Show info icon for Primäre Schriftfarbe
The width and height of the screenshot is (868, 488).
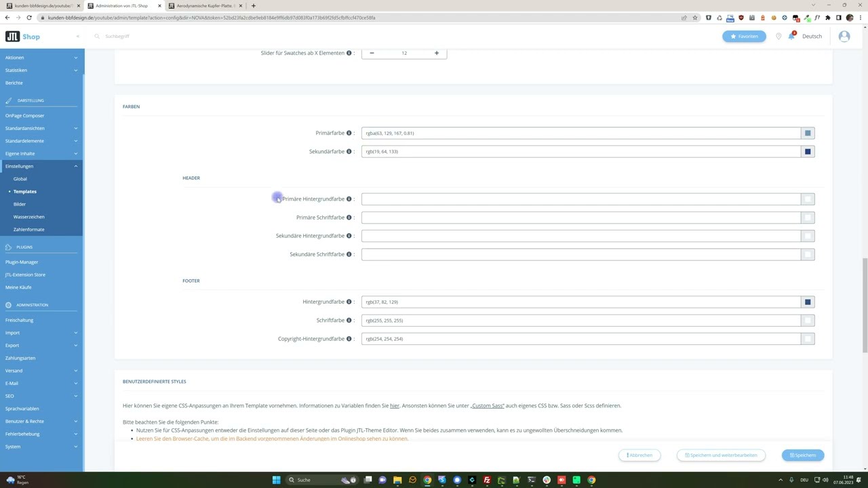coord(349,218)
